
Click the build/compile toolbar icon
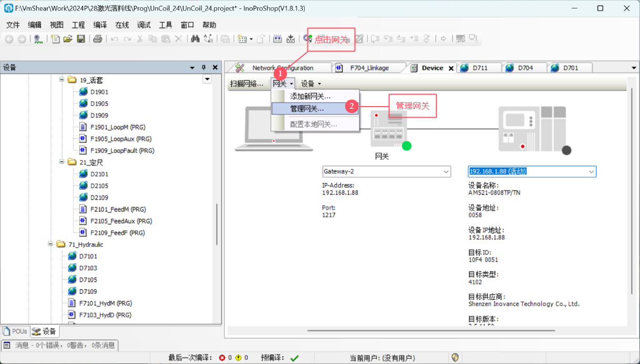point(277,39)
